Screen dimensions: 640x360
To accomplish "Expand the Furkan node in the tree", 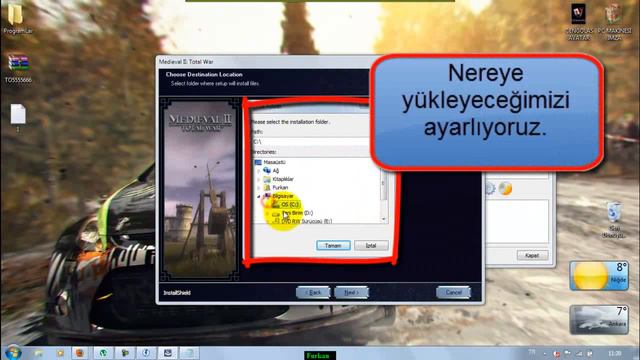I will point(258,188).
